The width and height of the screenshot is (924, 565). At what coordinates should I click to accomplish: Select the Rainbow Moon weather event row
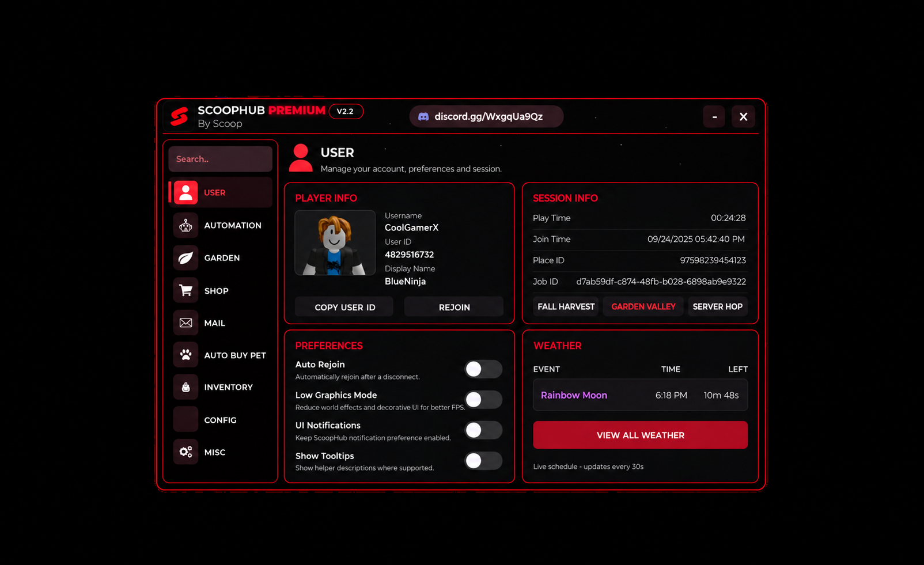(x=640, y=395)
